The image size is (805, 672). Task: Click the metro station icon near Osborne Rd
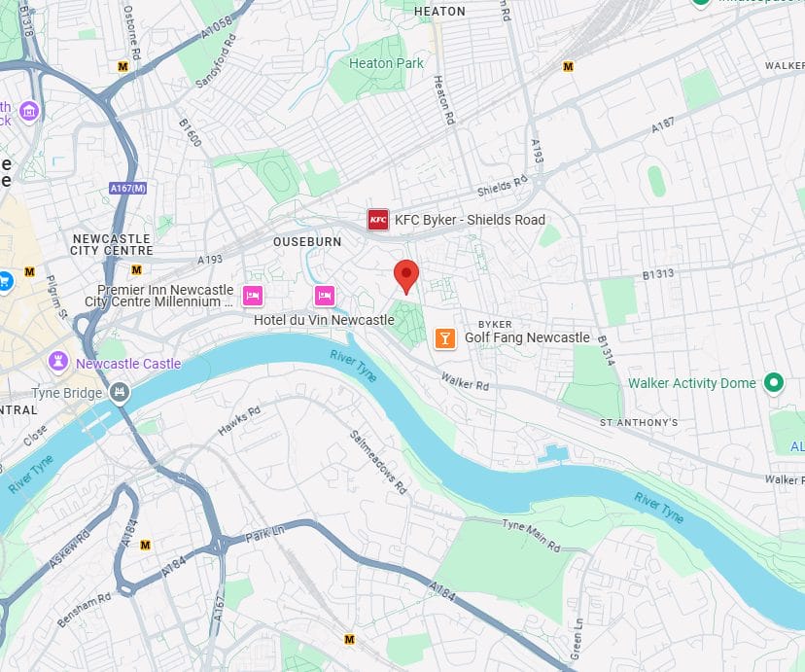(x=122, y=66)
